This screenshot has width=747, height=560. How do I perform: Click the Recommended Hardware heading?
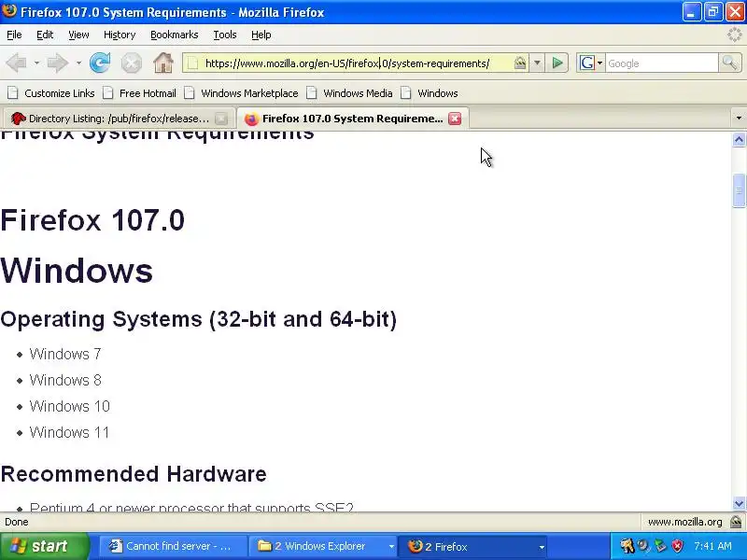pyautogui.click(x=134, y=474)
